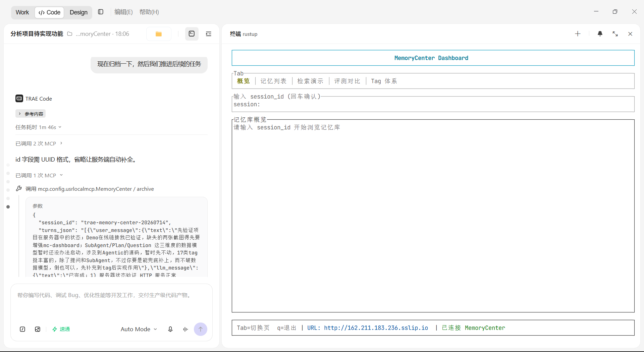Click 请输入 session_id 开始浏览记忆库 text

(x=287, y=127)
